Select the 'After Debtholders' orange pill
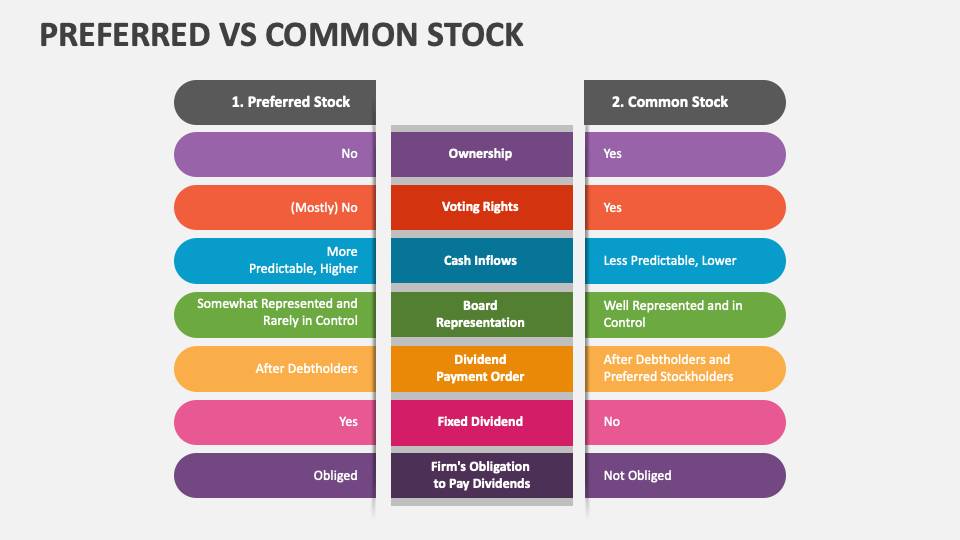Image resolution: width=960 pixels, height=540 pixels. 275,369
